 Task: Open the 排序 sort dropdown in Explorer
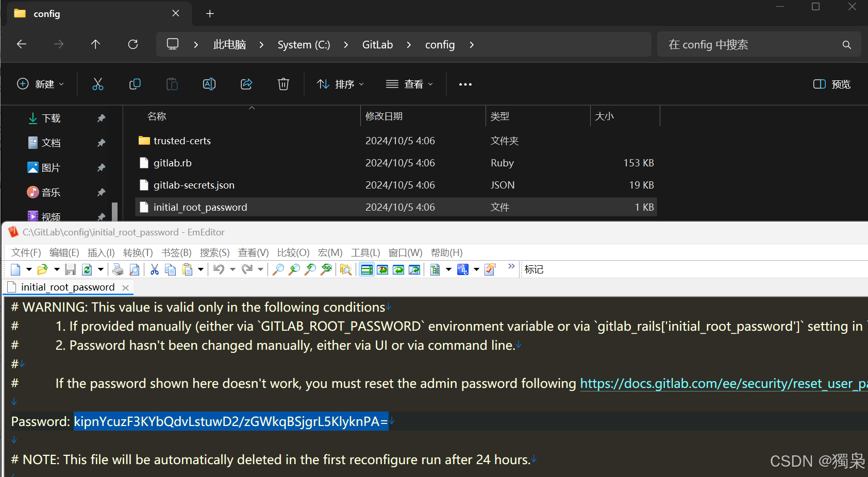tap(340, 84)
